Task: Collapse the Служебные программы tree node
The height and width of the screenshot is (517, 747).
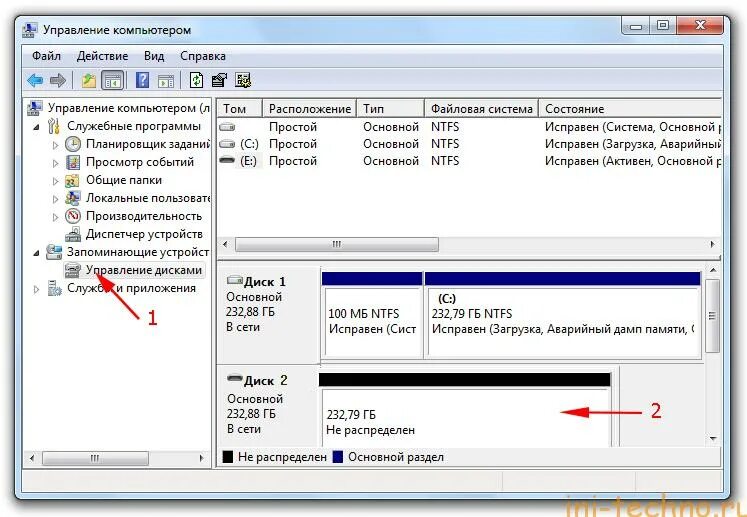Action: coord(36,127)
